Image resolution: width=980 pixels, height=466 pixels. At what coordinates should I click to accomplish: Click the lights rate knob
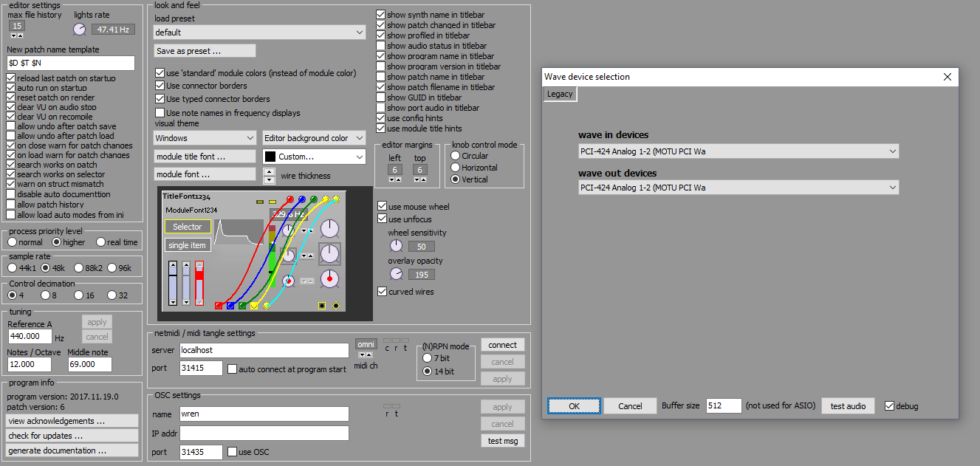pos(80,30)
